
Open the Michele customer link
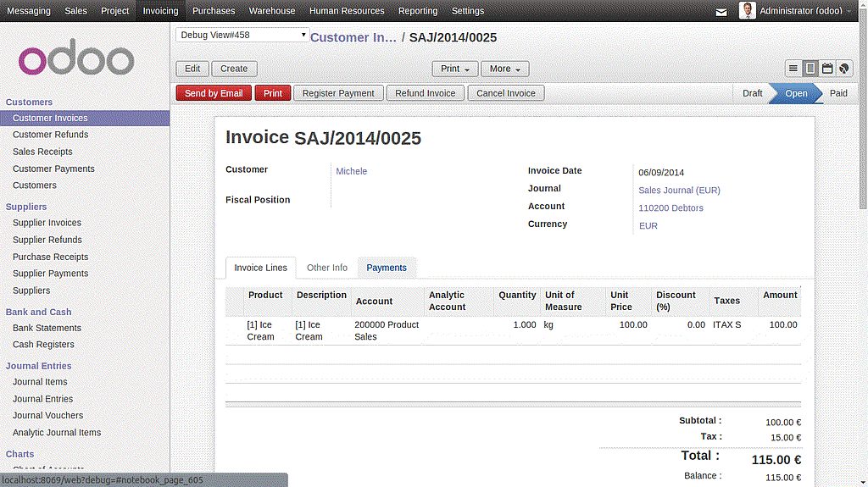coord(351,171)
